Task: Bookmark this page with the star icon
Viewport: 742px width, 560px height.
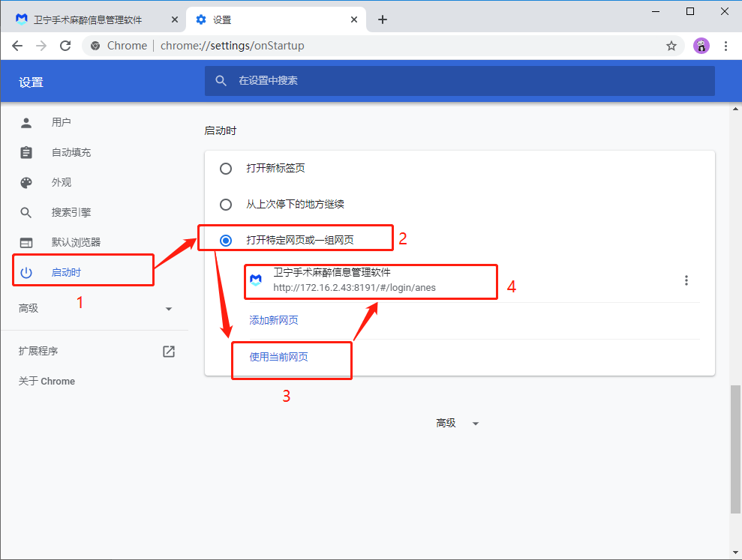Action: [671, 46]
